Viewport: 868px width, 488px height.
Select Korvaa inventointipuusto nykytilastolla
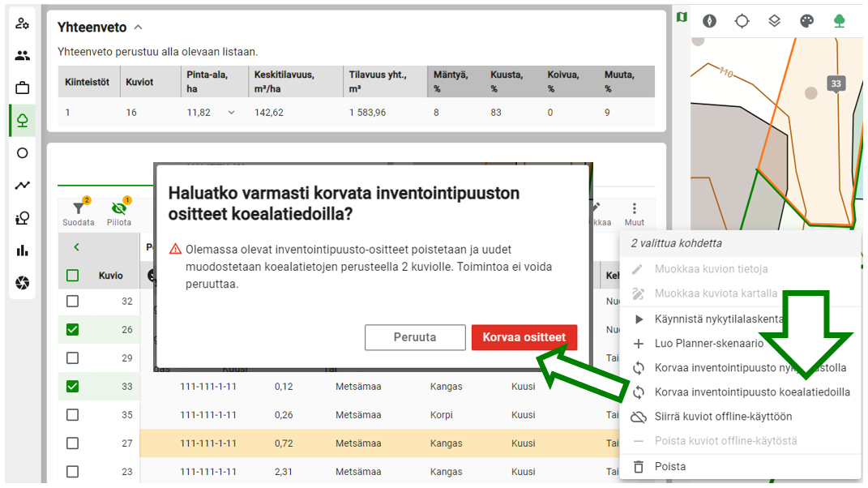click(750, 368)
